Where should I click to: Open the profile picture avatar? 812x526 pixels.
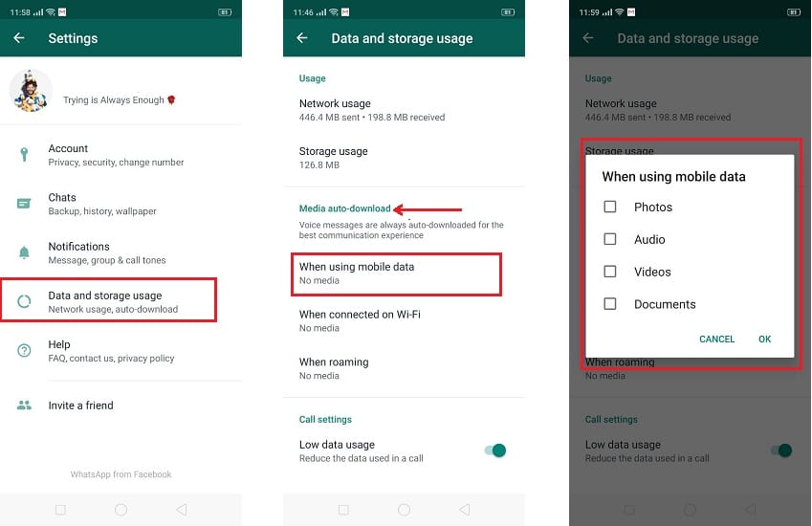coord(31,91)
